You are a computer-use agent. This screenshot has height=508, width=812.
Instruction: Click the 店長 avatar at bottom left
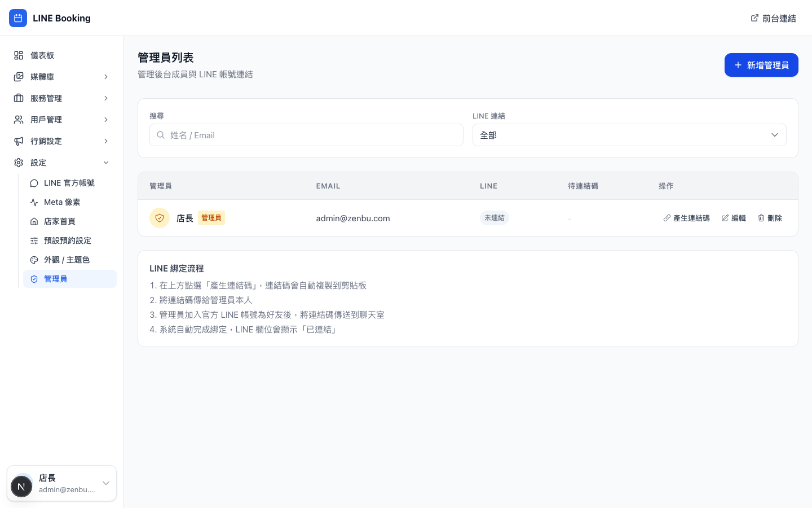[21, 486]
